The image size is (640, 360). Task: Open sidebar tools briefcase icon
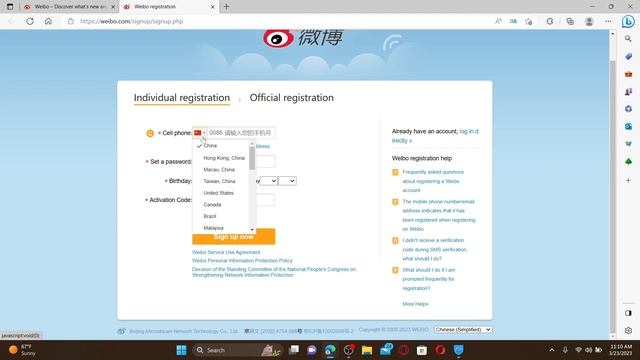coord(628,74)
